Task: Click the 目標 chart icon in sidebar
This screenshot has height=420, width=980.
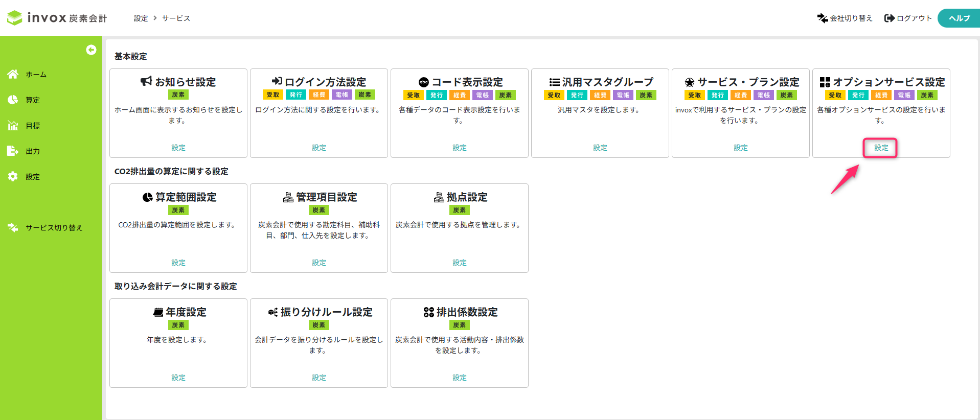Action: 13,125
